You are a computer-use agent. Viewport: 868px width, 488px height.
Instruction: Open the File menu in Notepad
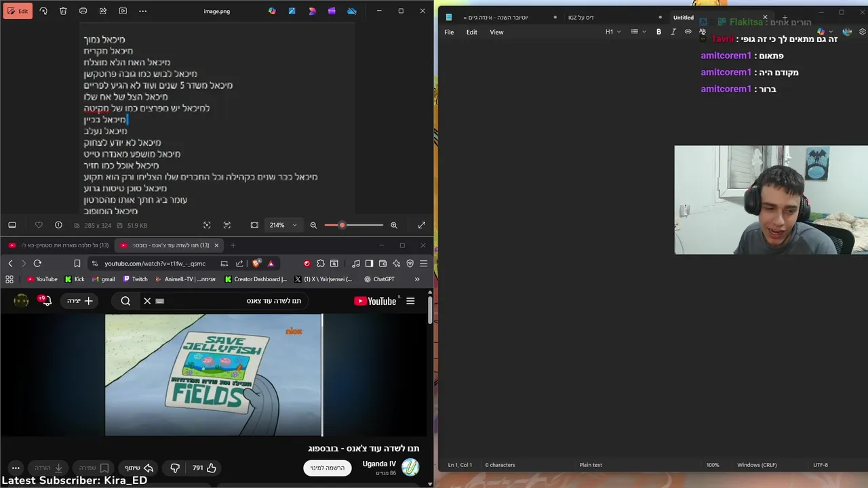(x=449, y=32)
